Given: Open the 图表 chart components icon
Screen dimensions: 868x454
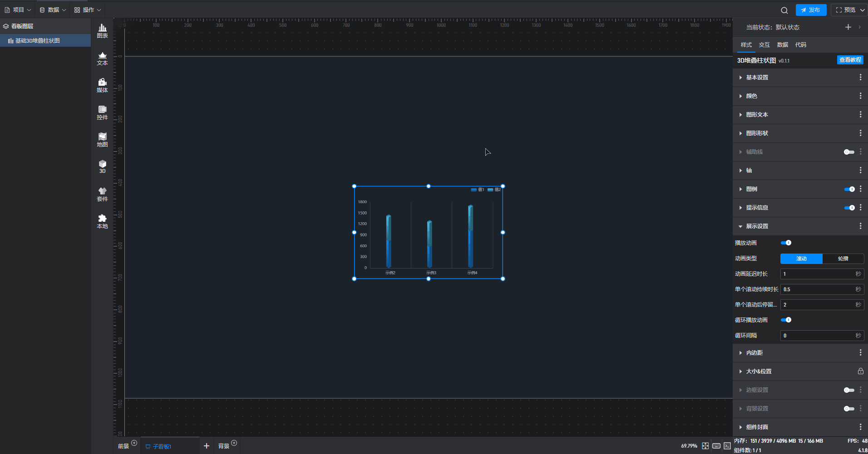Looking at the screenshot, I should (x=102, y=31).
